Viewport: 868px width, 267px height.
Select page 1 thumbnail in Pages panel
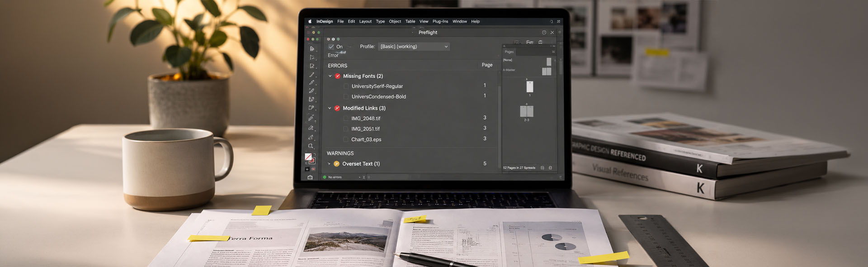529,86
